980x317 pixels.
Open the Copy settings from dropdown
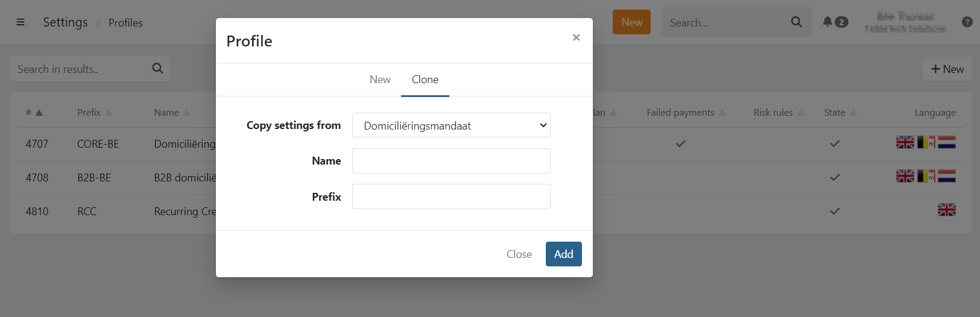(451, 125)
